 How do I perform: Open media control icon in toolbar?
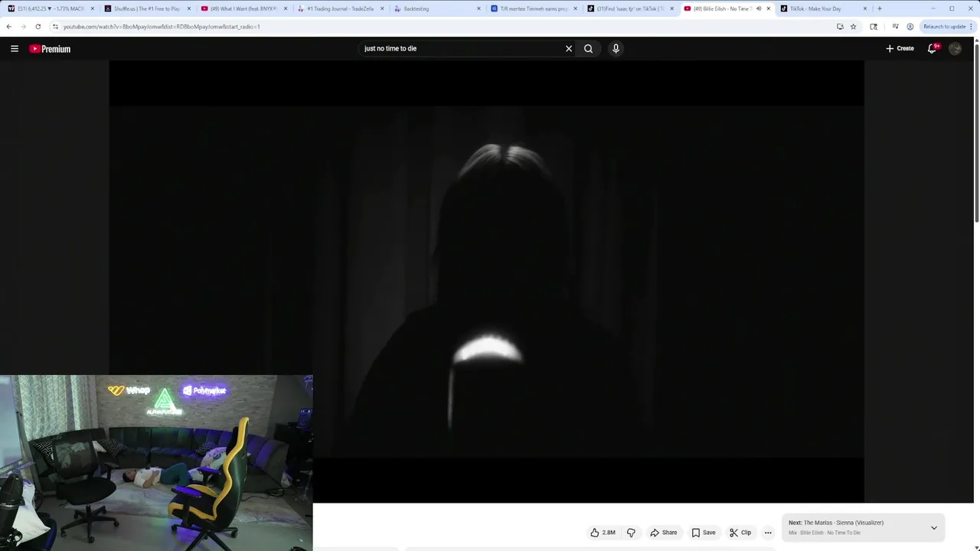click(x=895, y=26)
